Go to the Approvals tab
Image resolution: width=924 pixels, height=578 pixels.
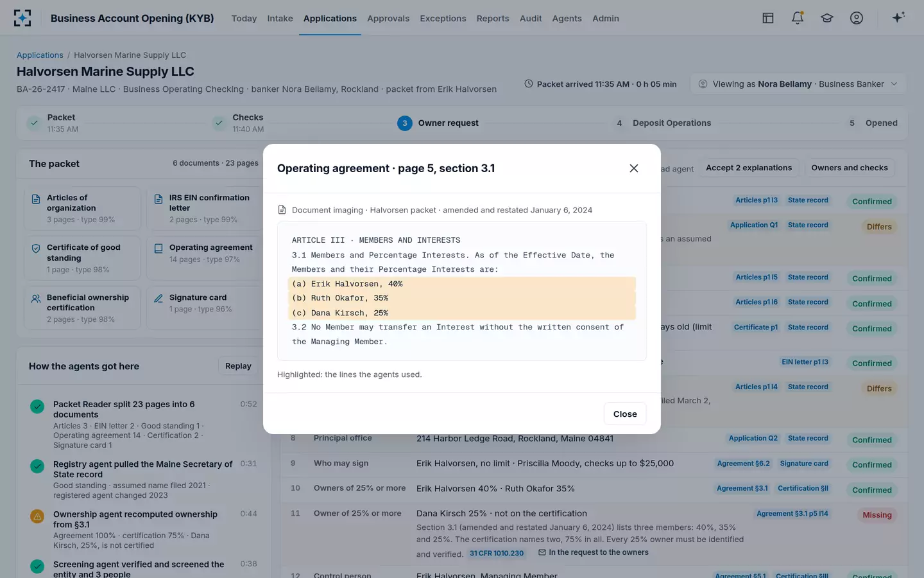388,19
